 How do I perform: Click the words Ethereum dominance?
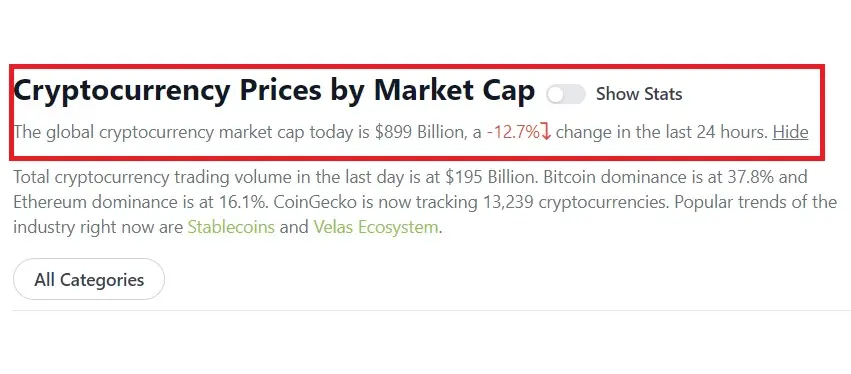[x=102, y=202]
